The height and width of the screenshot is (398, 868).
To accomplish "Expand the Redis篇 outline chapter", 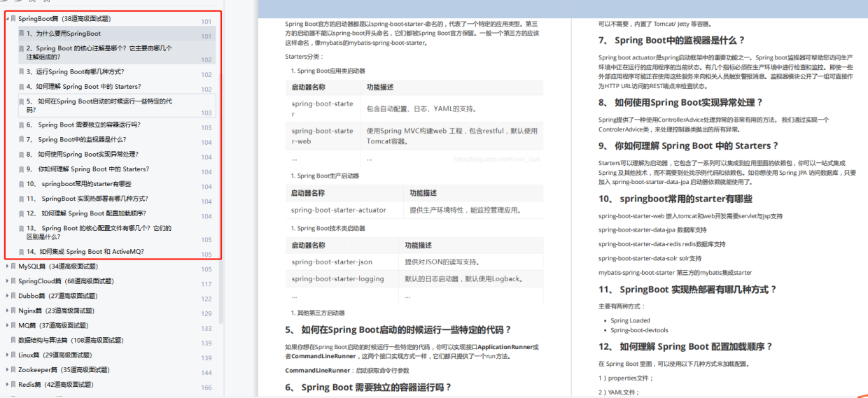I will (x=7, y=384).
